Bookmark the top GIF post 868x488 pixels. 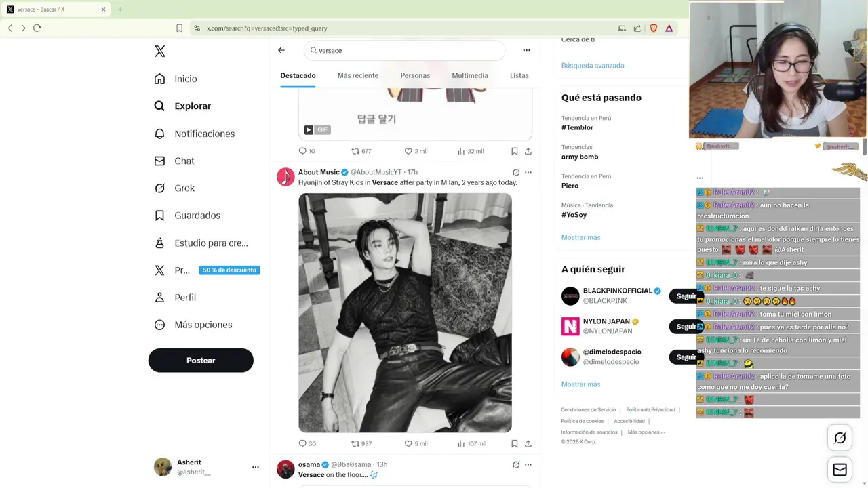coord(514,151)
